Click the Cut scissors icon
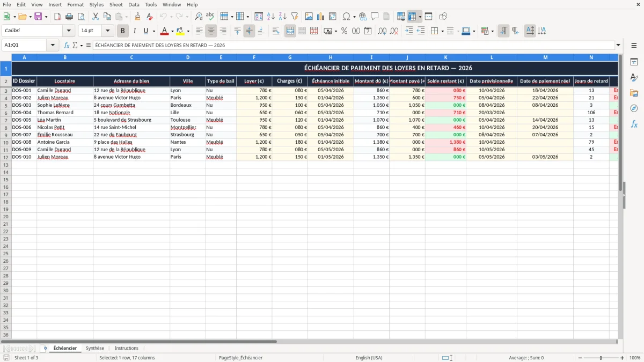The image size is (644, 362). click(x=96, y=17)
